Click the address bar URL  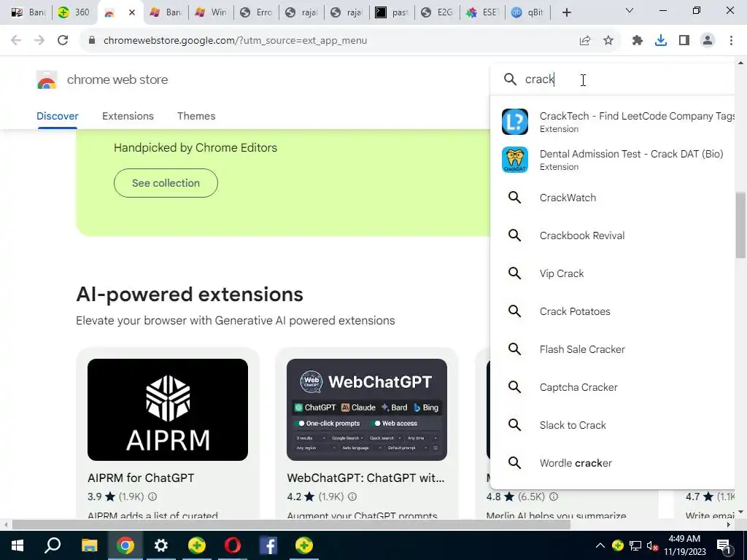(x=236, y=41)
